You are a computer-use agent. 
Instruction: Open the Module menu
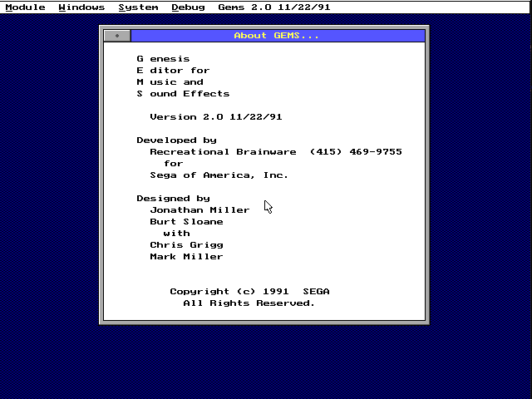pyautogui.click(x=26, y=7)
